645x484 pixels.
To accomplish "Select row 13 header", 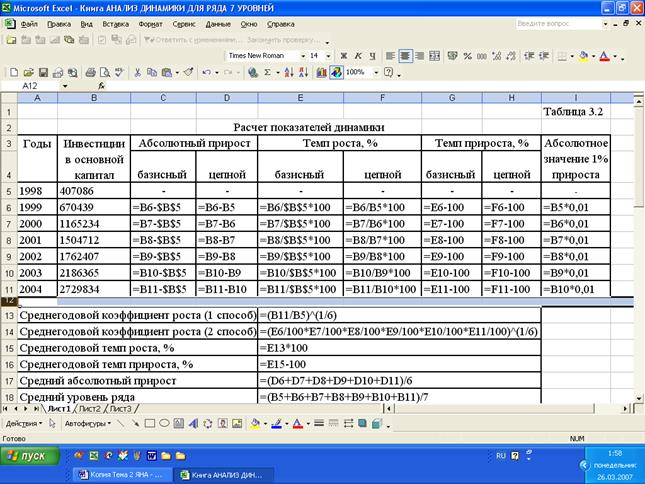I will (9, 316).
